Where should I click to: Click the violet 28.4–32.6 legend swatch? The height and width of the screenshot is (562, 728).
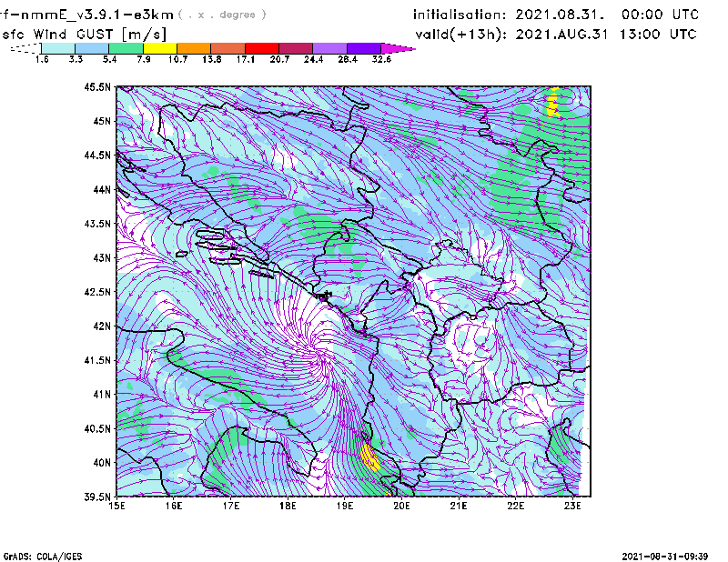(363, 47)
